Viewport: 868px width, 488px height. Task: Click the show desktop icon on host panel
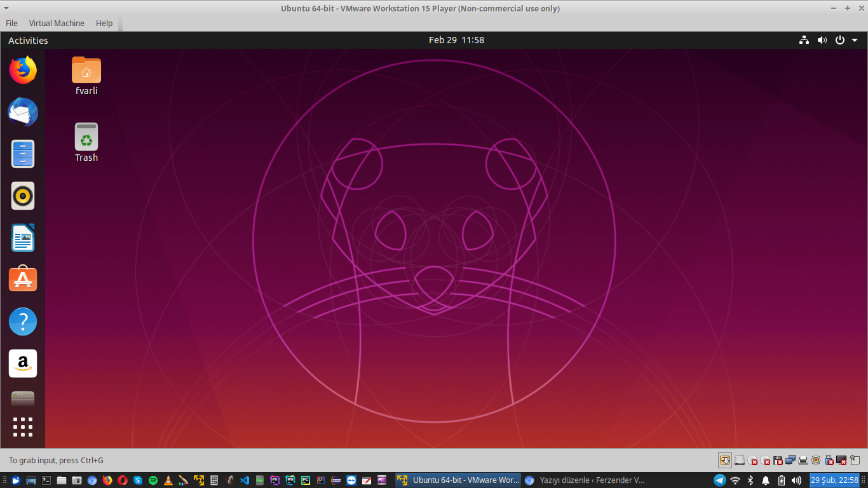click(x=31, y=480)
